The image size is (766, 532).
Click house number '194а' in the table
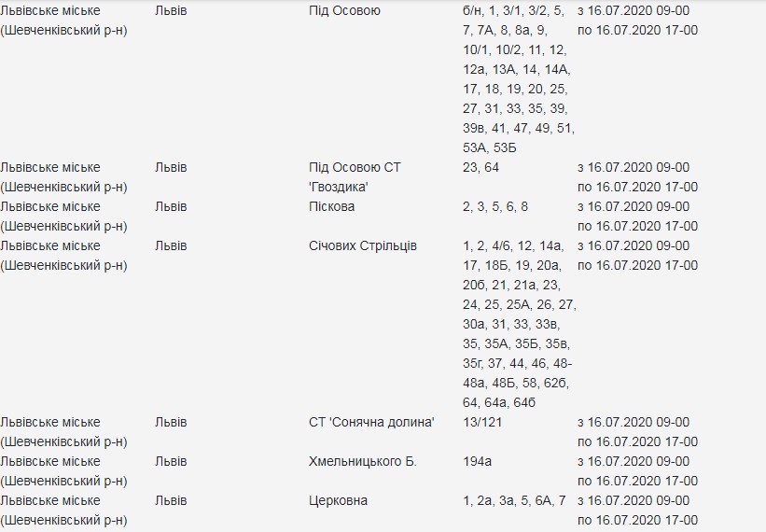click(x=478, y=461)
